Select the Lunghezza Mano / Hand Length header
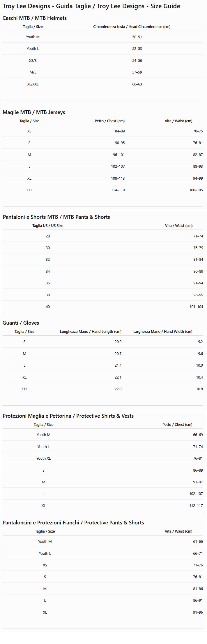 pyautogui.click(x=91, y=332)
